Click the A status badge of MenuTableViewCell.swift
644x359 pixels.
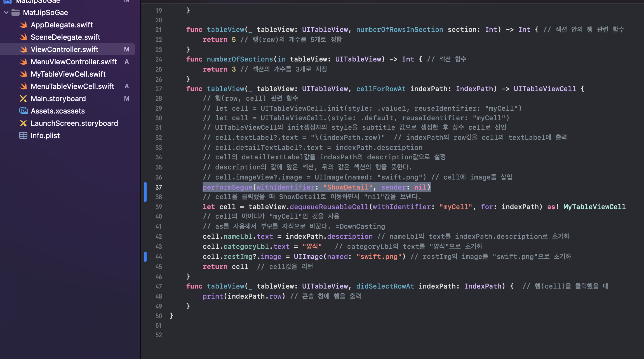[127, 86]
